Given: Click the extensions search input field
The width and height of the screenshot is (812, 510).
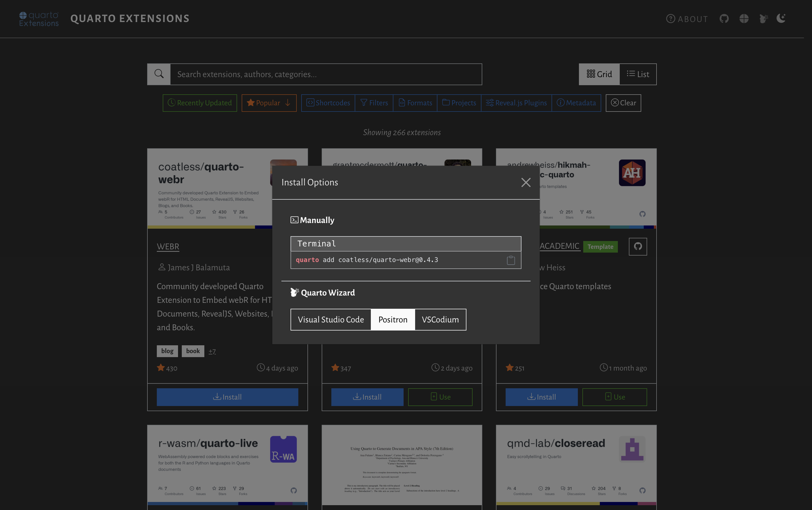Looking at the screenshot, I should pos(326,74).
